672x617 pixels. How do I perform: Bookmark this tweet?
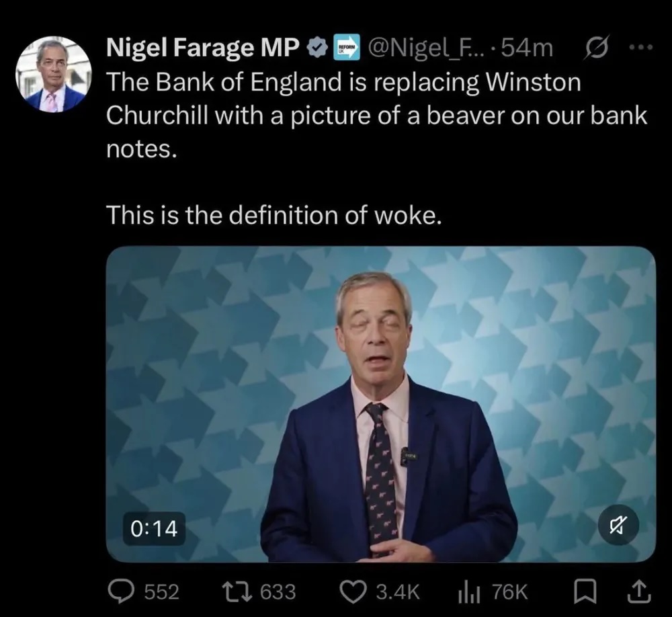click(583, 591)
